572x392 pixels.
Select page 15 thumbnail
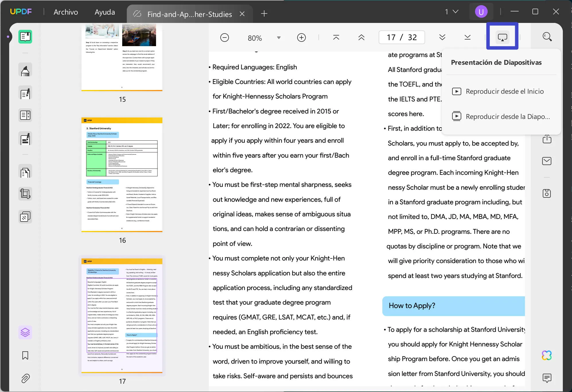pyautogui.click(x=122, y=57)
